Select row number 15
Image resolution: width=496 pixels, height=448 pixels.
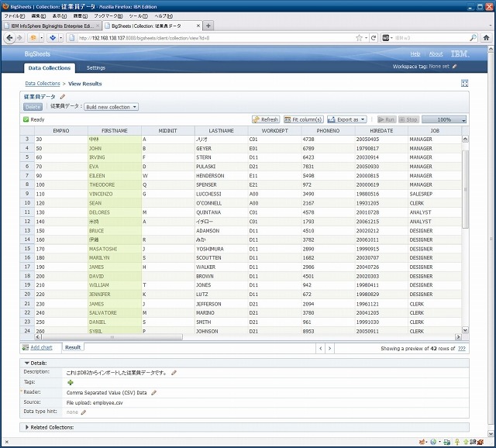(27, 249)
